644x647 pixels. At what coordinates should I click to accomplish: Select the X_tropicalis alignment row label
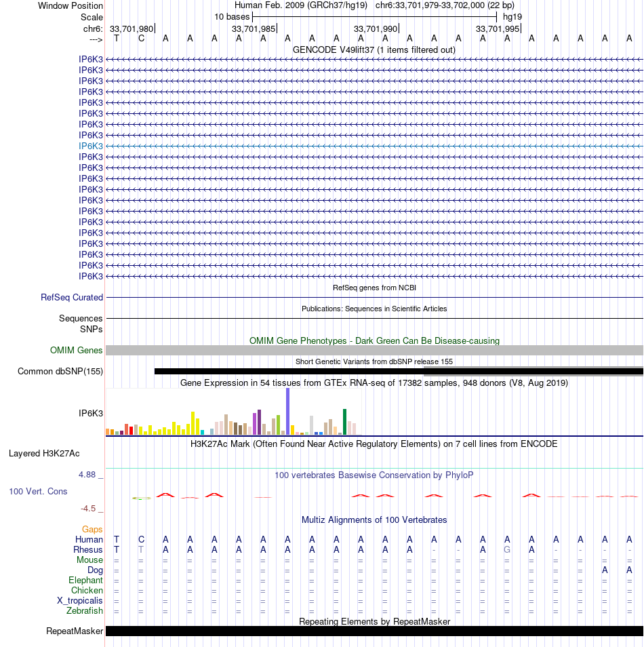tap(79, 601)
